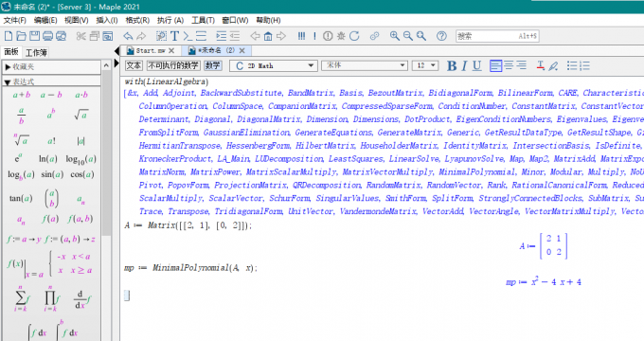Open the font size 12 dropdown

(x=425, y=65)
